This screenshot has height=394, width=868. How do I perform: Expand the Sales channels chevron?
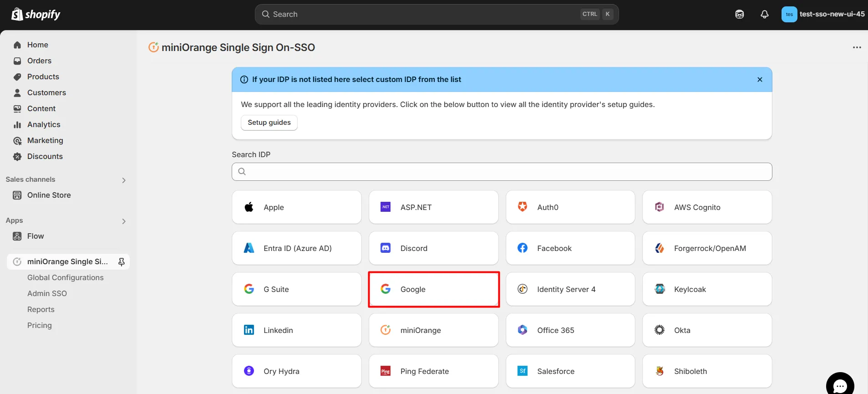124,180
